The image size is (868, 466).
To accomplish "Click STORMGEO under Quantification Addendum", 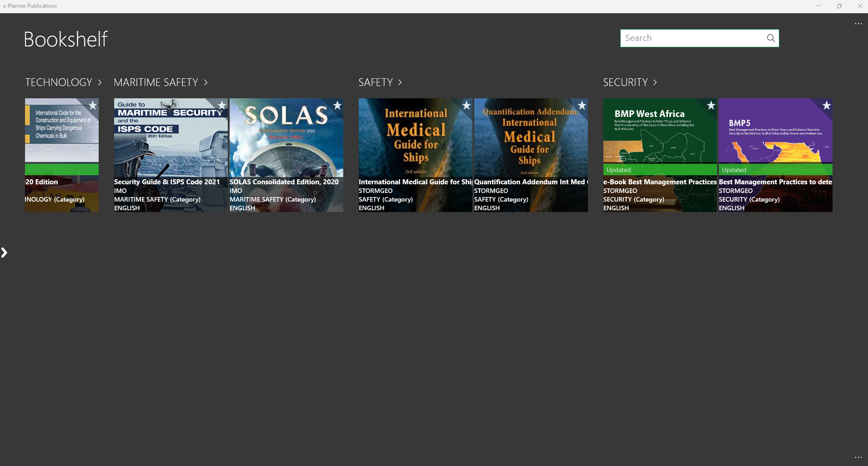I will (x=491, y=191).
